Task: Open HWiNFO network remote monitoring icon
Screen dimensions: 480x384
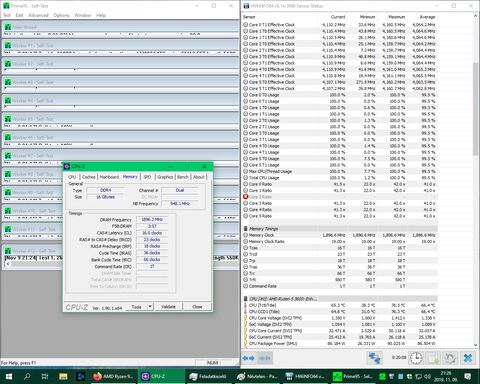Action: point(375,358)
